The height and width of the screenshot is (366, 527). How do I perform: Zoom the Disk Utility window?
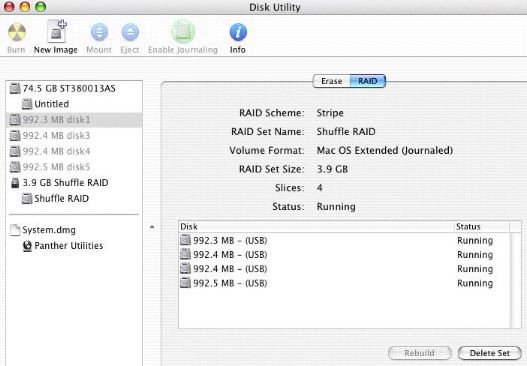(41, 6)
